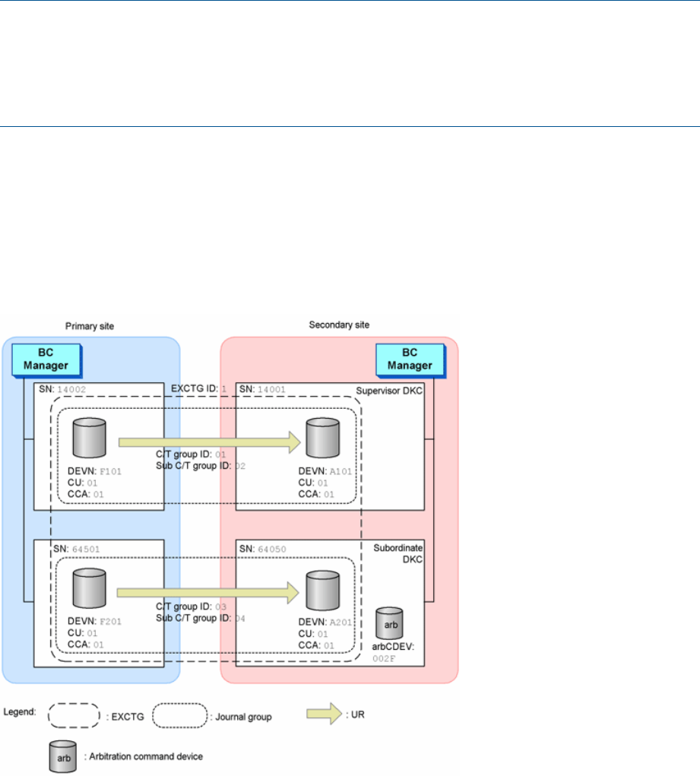Click the 'SN: 64501' label
Viewport: 700px width, 776px height.
pos(77,549)
